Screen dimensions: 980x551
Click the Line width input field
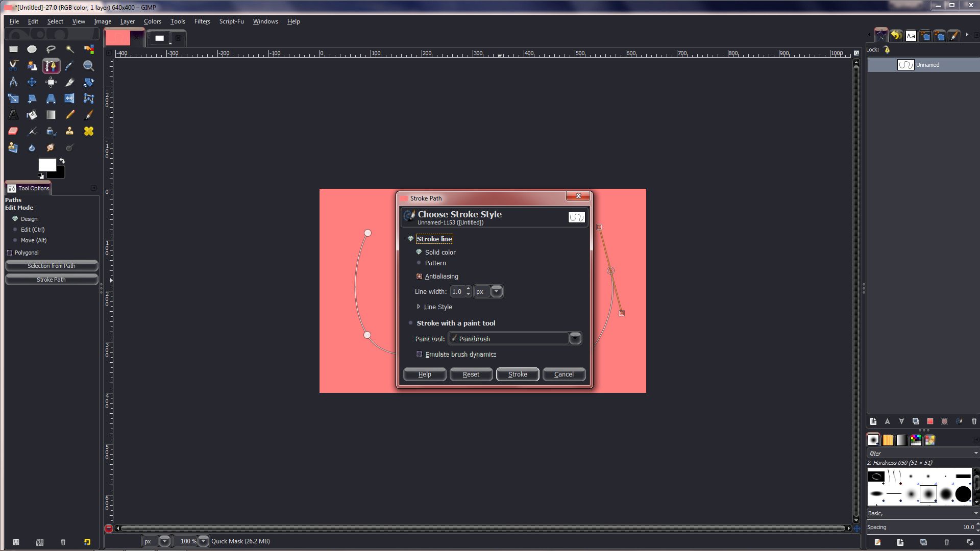457,291
